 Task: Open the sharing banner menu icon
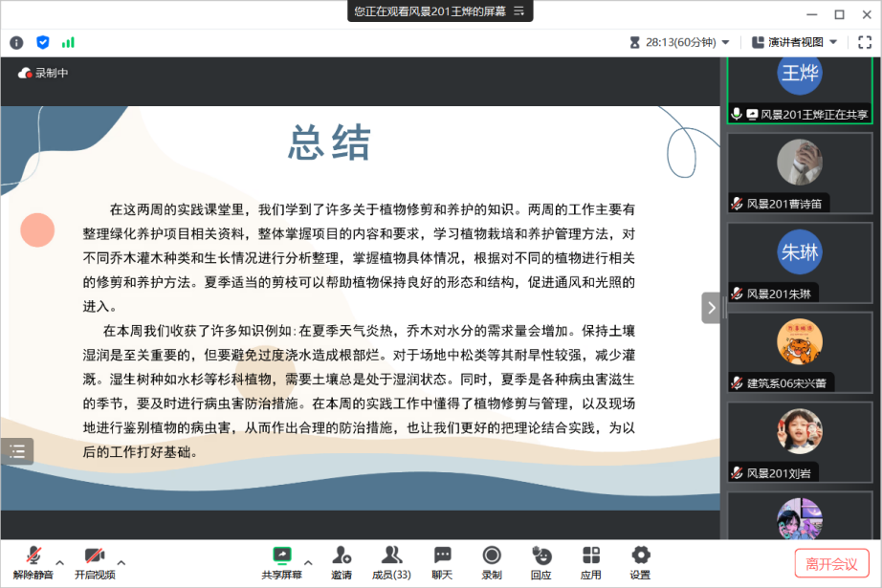click(x=519, y=11)
